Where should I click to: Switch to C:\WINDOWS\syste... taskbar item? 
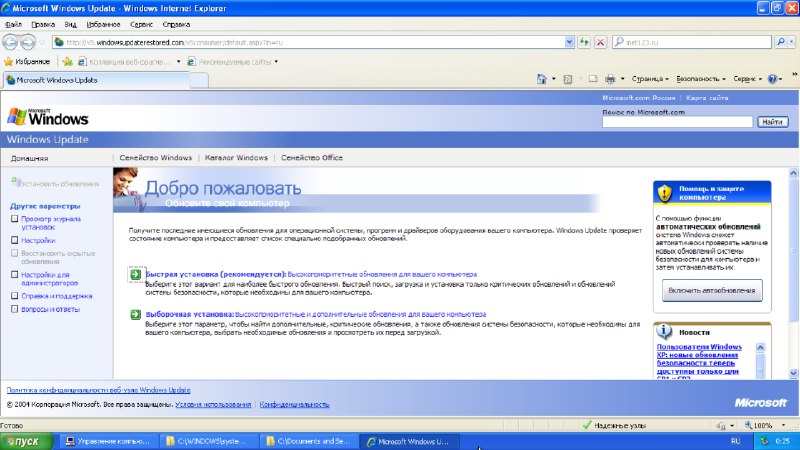pos(209,441)
